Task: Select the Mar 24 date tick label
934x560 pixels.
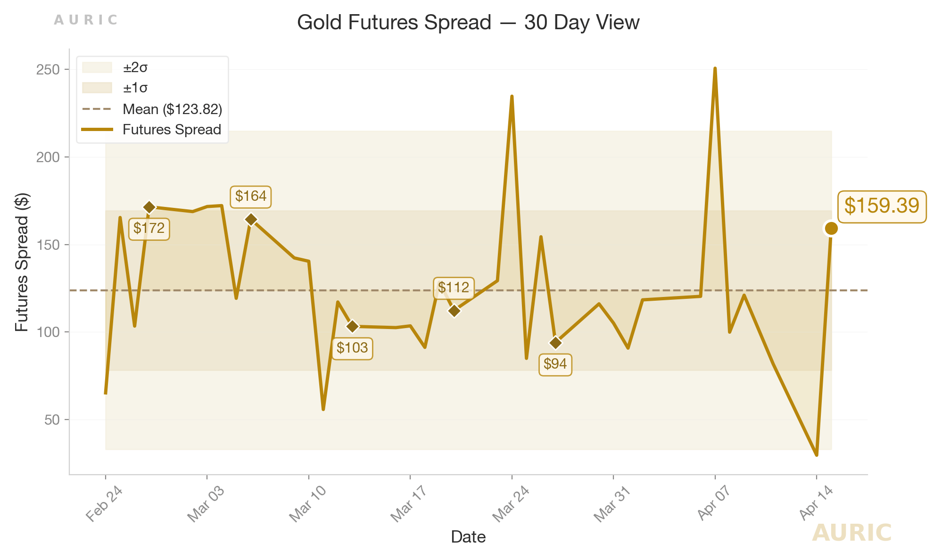Action: [511, 504]
